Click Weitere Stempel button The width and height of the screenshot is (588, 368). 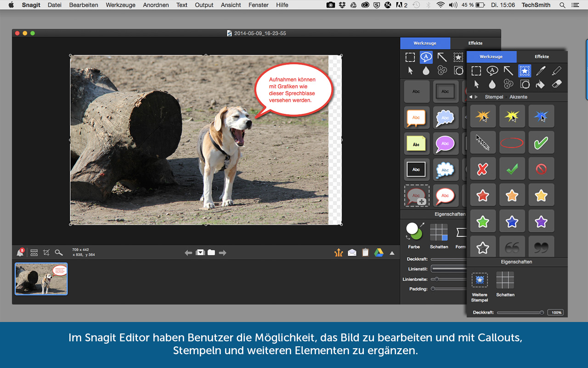pos(480,280)
